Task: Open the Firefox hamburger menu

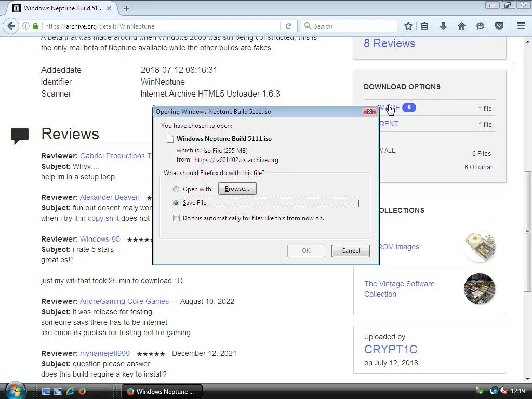Action: [521, 26]
